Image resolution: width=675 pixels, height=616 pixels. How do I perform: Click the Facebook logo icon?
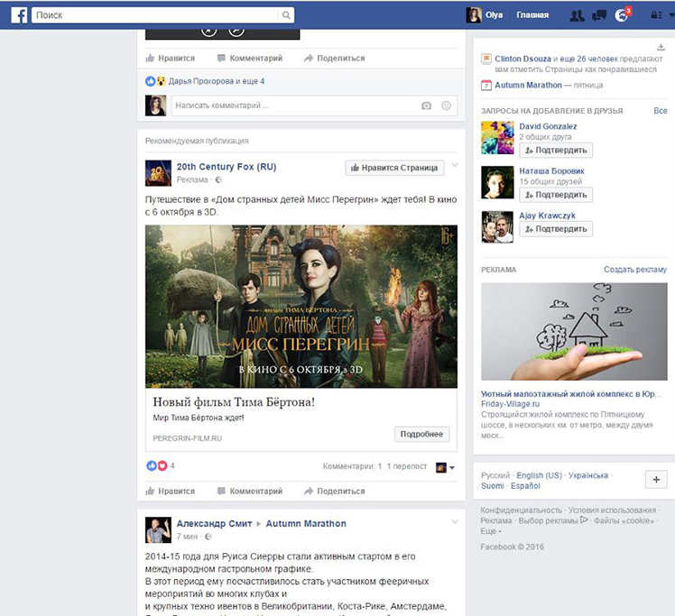19,15
